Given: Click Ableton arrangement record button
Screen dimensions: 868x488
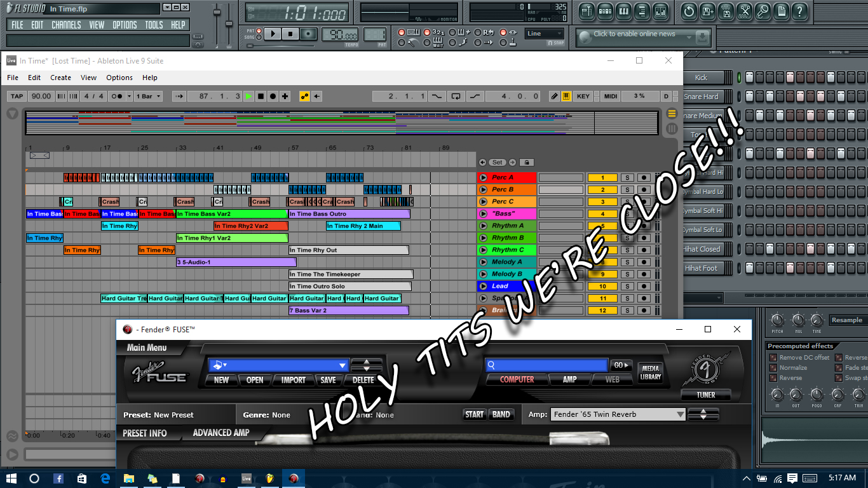Looking at the screenshot, I should point(273,96).
